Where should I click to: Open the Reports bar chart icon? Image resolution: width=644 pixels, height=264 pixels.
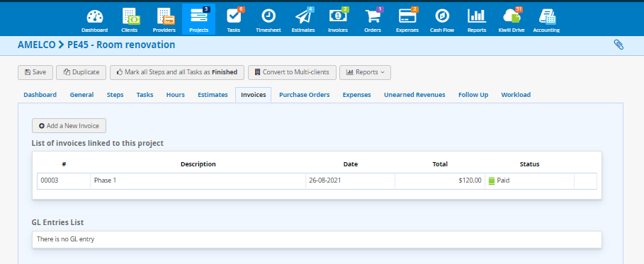point(477,16)
